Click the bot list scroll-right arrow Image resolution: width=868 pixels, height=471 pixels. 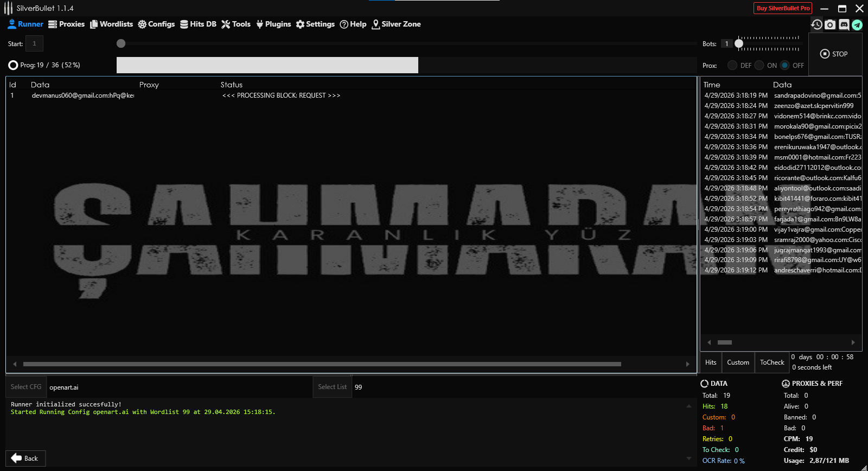click(687, 364)
